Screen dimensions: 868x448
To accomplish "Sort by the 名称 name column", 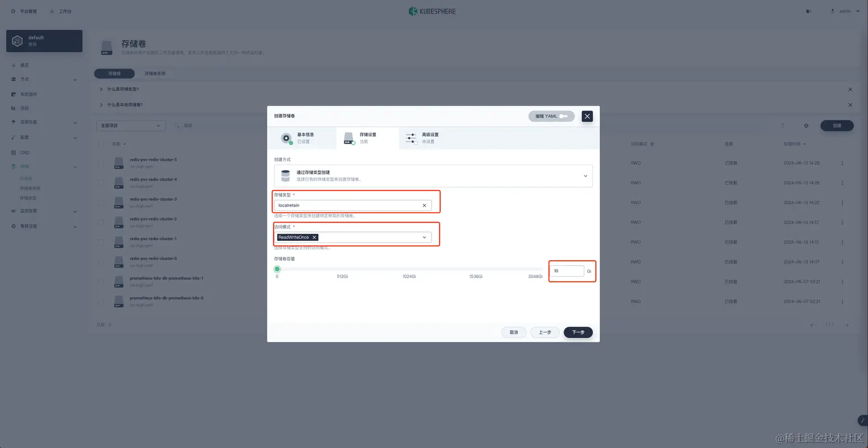I will 119,144.
